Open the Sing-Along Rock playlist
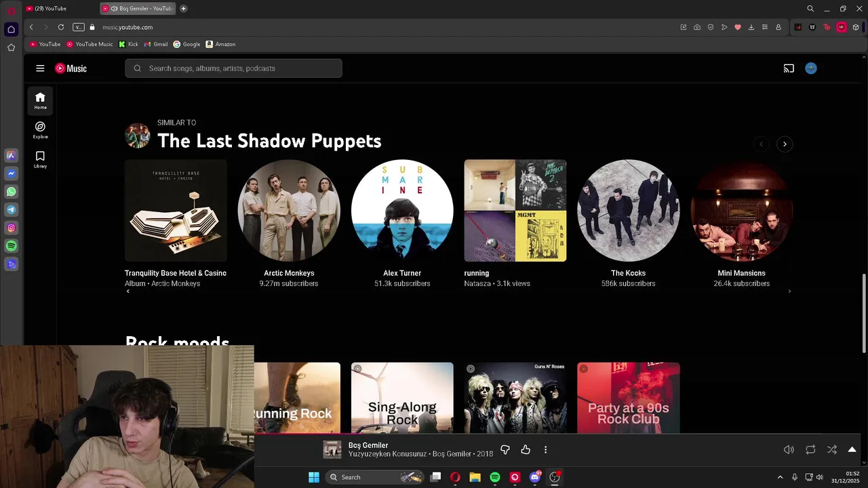The height and width of the screenshot is (488, 868). [402, 398]
